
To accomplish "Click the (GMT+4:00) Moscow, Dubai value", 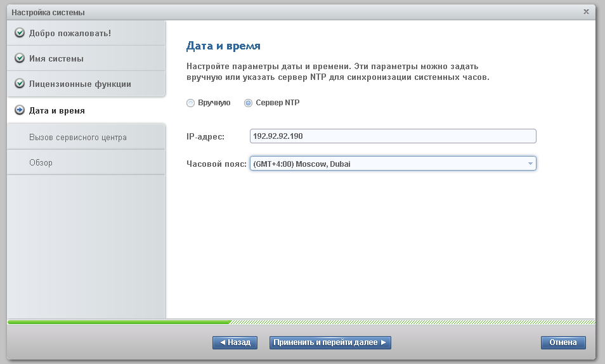I will (x=302, y=164).
